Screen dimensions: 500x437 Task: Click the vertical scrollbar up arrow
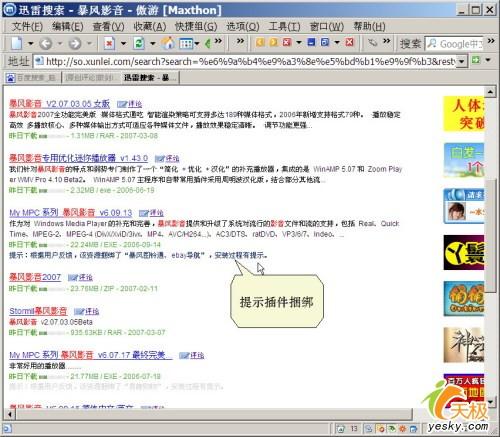click(x=490, y=92)
